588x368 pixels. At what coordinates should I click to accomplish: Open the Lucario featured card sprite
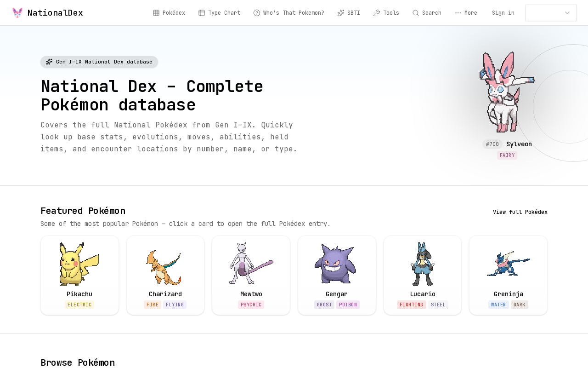(x=423, y=264)
